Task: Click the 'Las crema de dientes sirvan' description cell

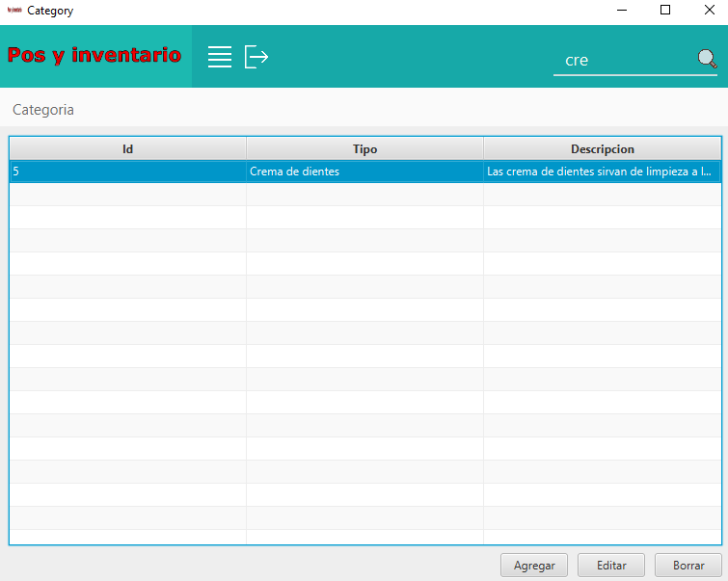Action: coord(603,172)
